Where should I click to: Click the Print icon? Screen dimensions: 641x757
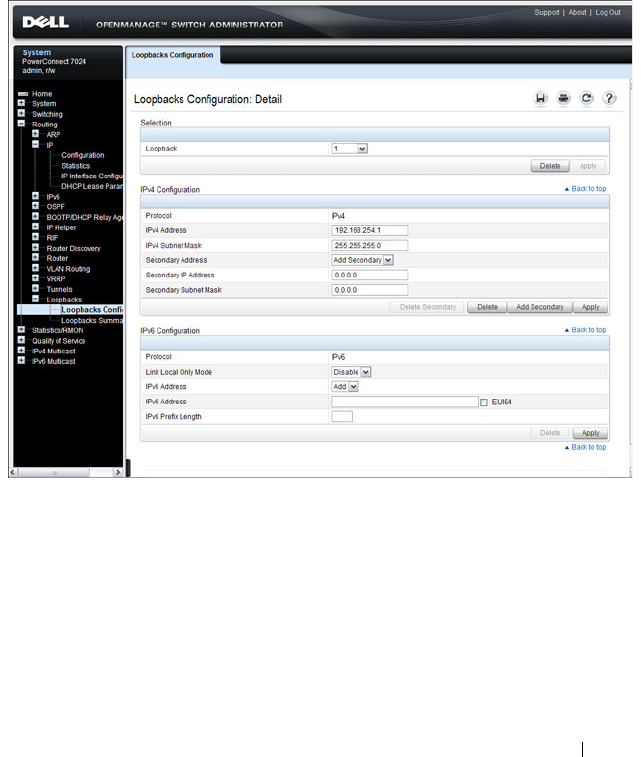(563, 98)
